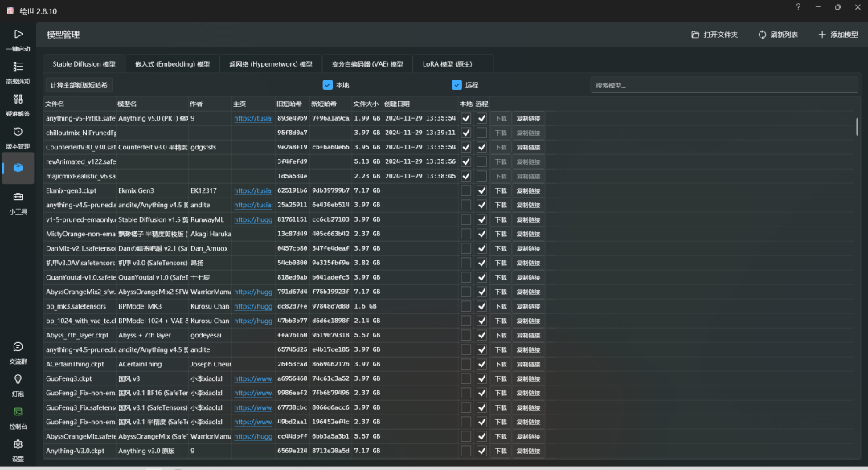Click download button for Anything-V3.0.ckpt

pyautogui.click(x=501, y=452)
